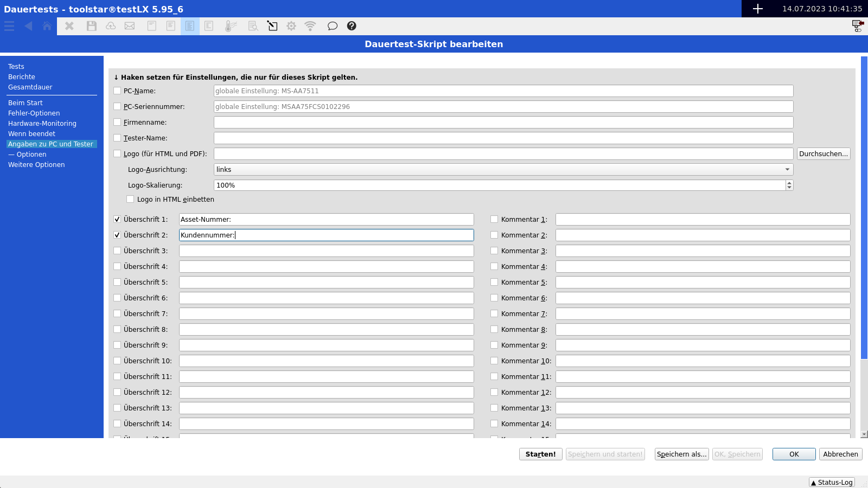Click the home icon in toolbar
The height and width of the screenshot is (488, 868).
[x=47, y=26]
